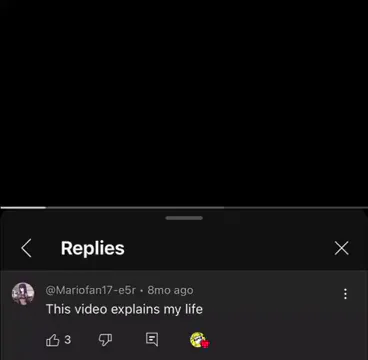Image resolution: width=368 pixels, height=360 pixels.
Task: Tap the "Replies" panel heading
Action: 93,248
